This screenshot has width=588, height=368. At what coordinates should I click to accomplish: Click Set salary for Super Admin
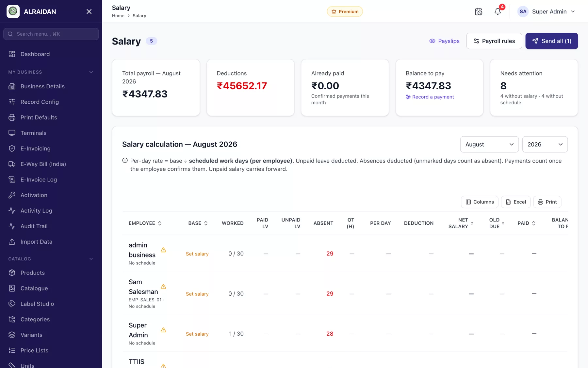click(x=197, y=334)
